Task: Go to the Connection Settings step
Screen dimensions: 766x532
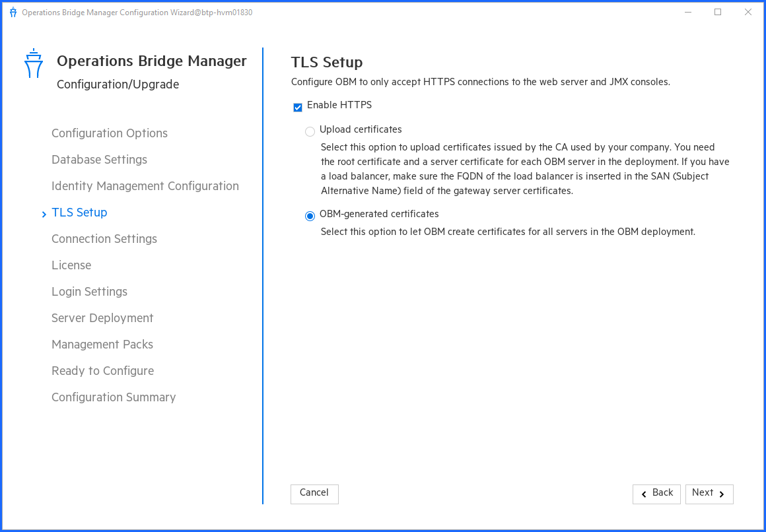Action: click(x=104, y=239)
